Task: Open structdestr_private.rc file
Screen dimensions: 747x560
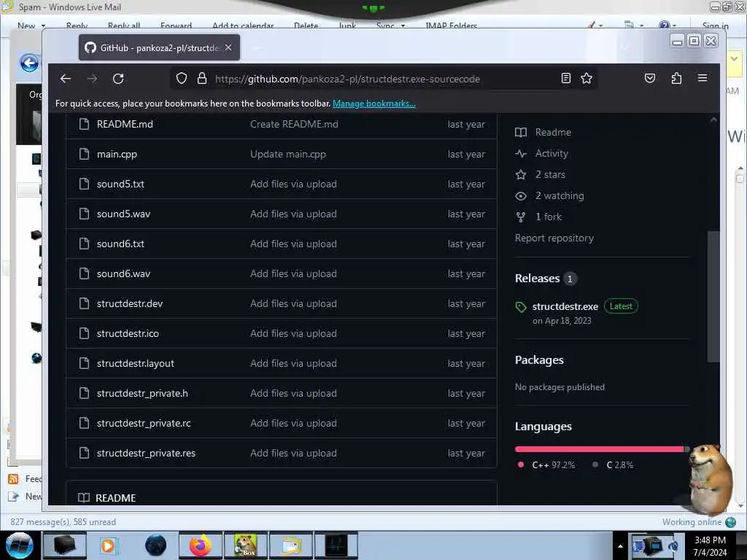Action: [x=144, y=424]
